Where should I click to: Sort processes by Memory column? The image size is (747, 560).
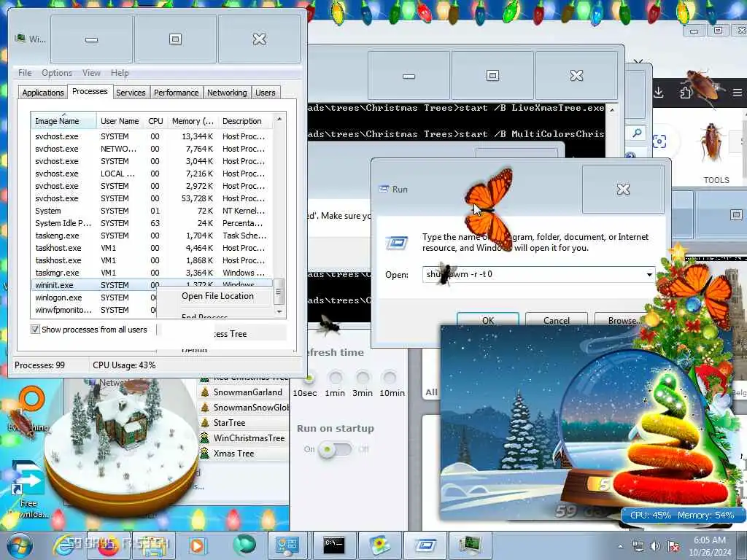tap(193, 121)
